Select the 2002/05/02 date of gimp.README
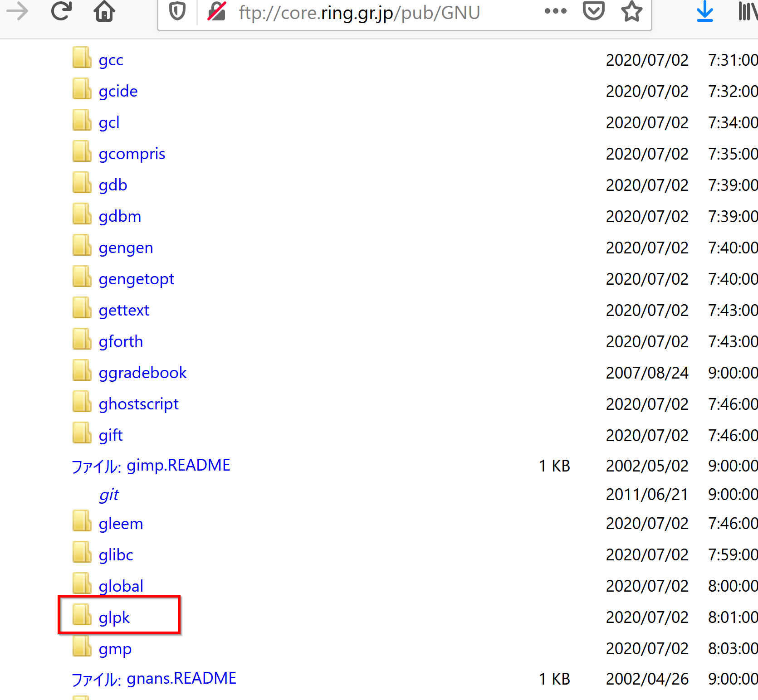Viewport: 758px width, 700px height. (x=647, y=466)
